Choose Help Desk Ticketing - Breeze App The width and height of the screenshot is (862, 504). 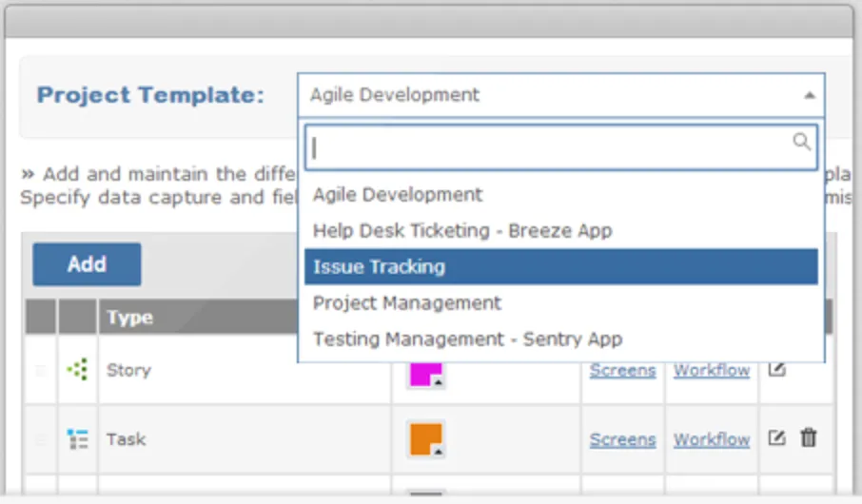click(x=462, y=231)
